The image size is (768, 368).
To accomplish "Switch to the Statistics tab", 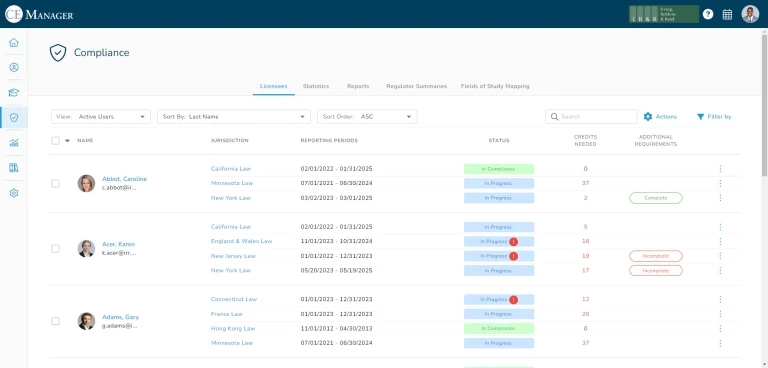I will tap(315, 86).
